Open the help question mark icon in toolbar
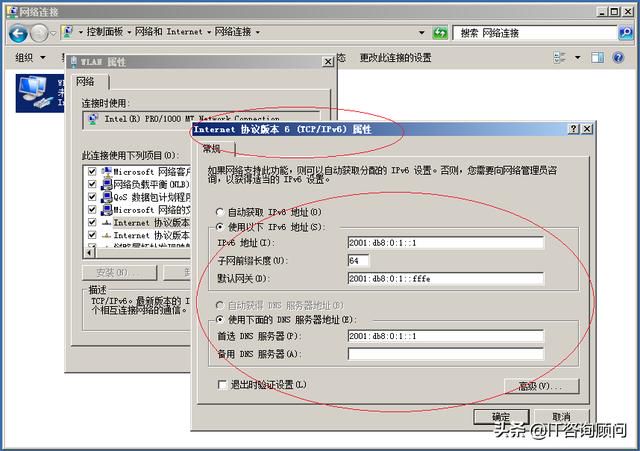 (618, 58)
